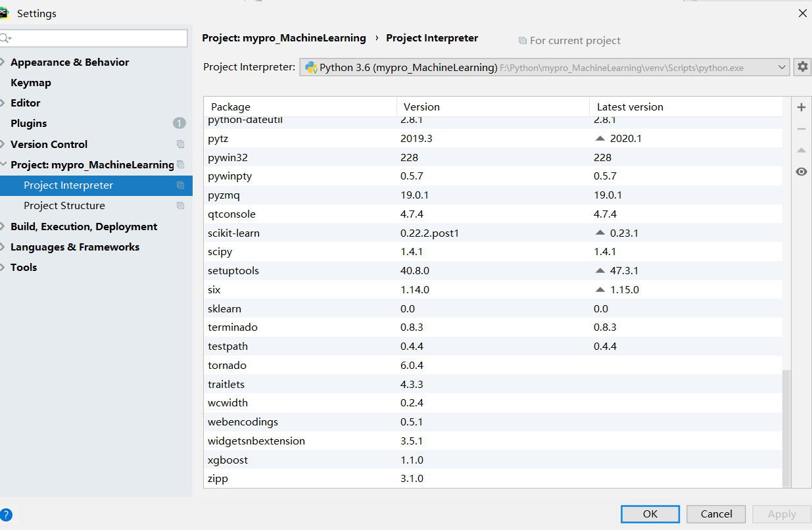
Task: Click the copy icon beside Project Interpreter
Action: pyautogui.click(x=180, y=185)
